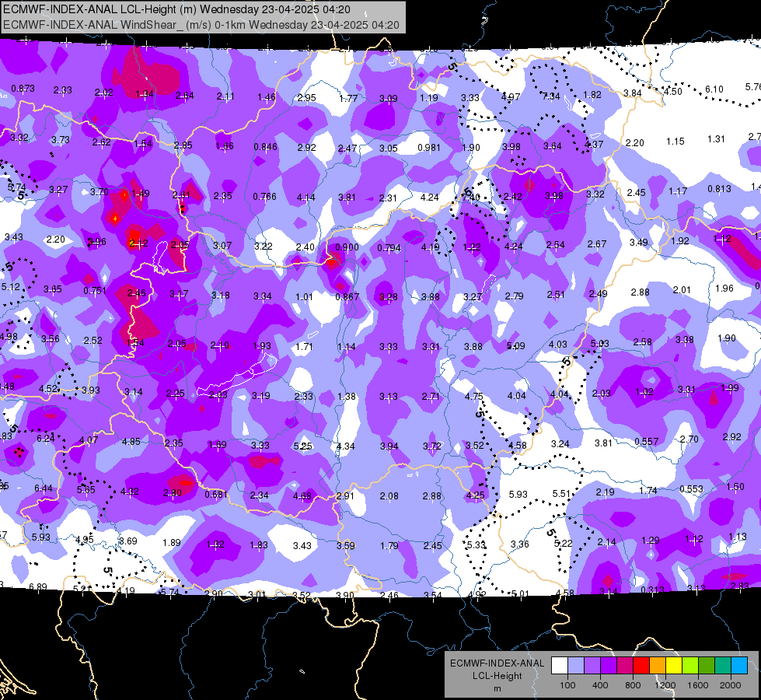Click the wind shear value "1.31"
This screenshot has width=761, height=700.
pos(716,139)
